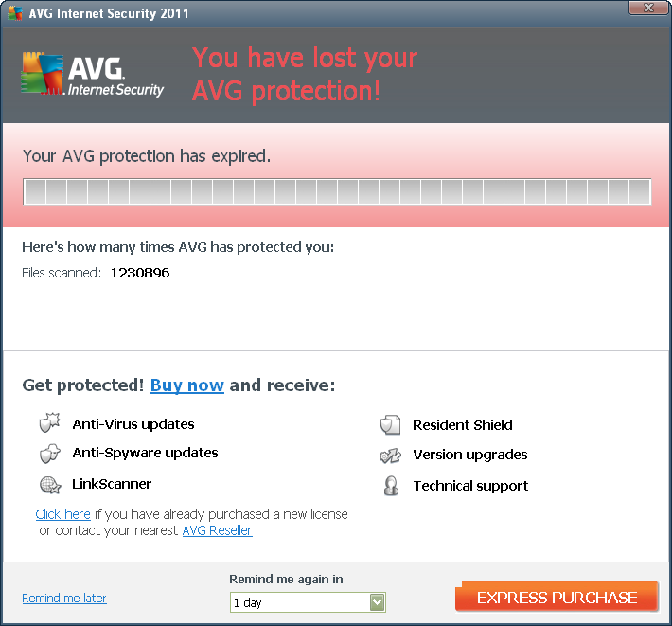The width and height of the screenshot is (672, 626).
Task: Follow the Click here license link
Action: (63, 514)
